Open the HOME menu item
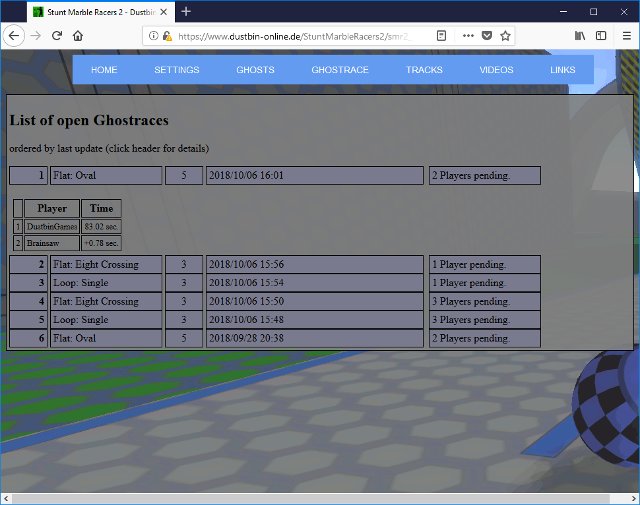Viewport: 640px width, 505px height. [104, 70]
